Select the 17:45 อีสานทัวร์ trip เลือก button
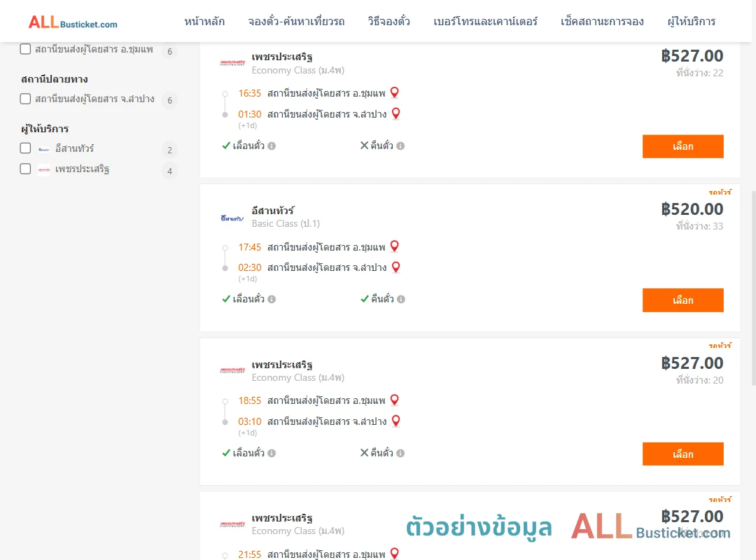 pos(682,300)
